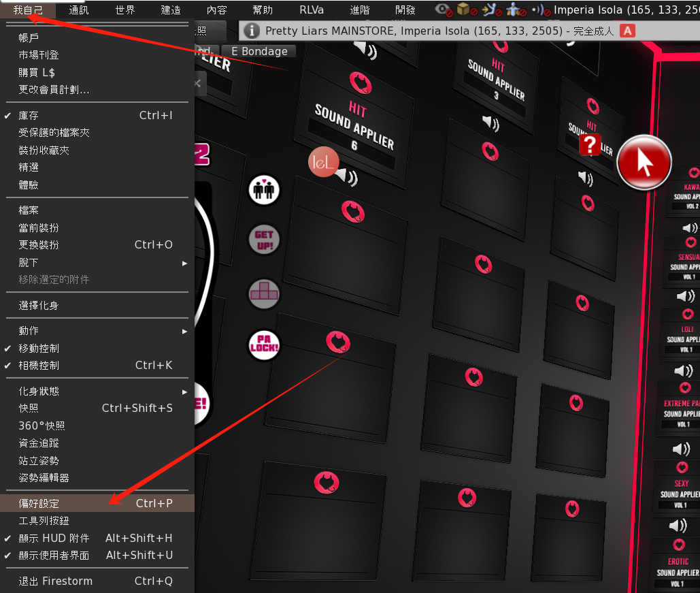Click the round LeL logo icon
The width and height of the screenshot is (700, 593).
323,162
